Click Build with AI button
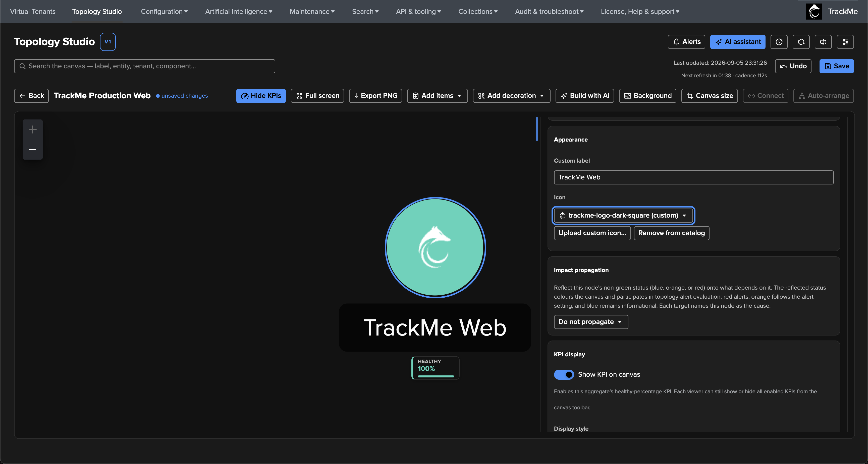 [x=585, y=96]
